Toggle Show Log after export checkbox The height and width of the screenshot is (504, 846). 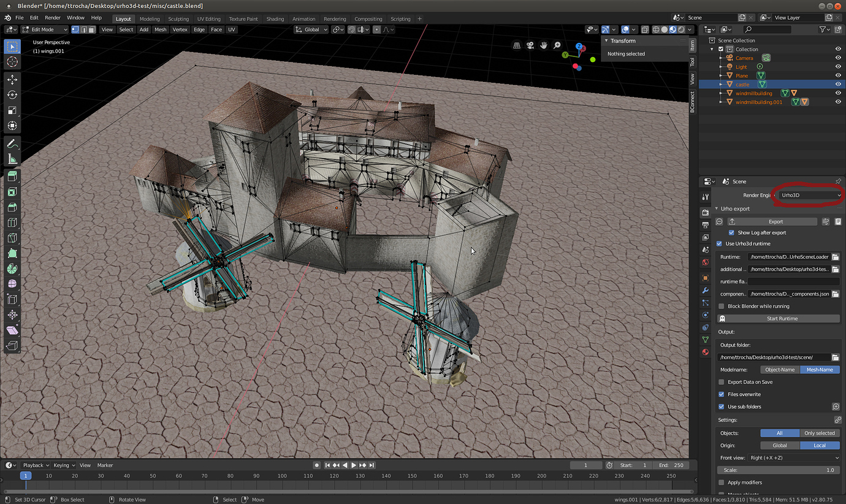[731, 233]
